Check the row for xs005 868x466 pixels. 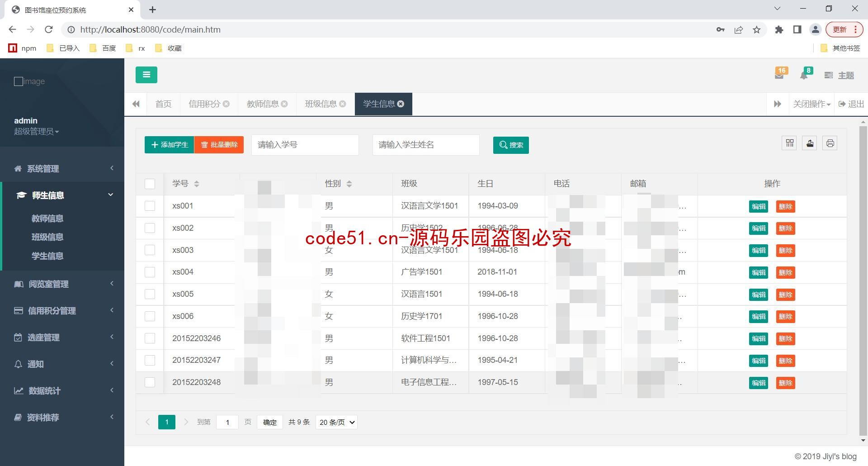[150, 294]
